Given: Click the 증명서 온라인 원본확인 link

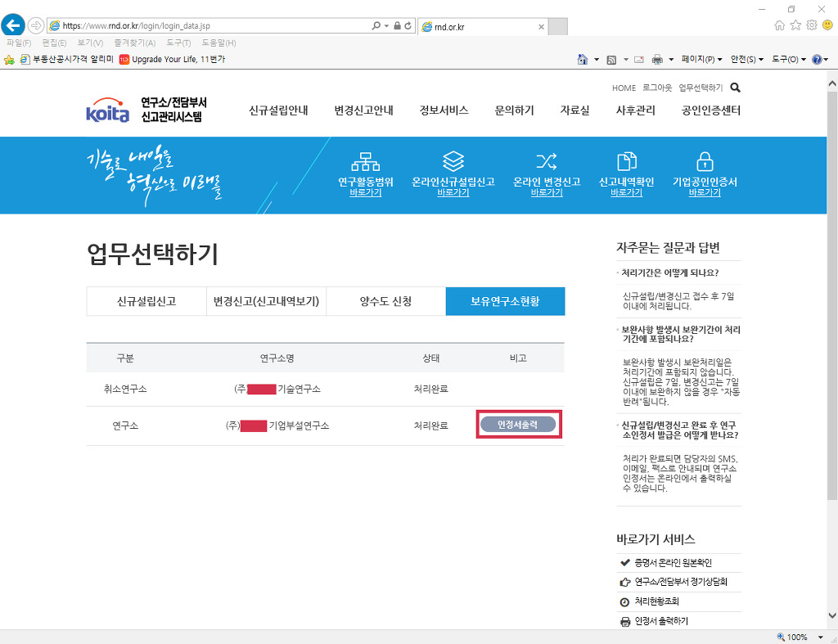Looking at the screenshot, I should tap(673, 563).
